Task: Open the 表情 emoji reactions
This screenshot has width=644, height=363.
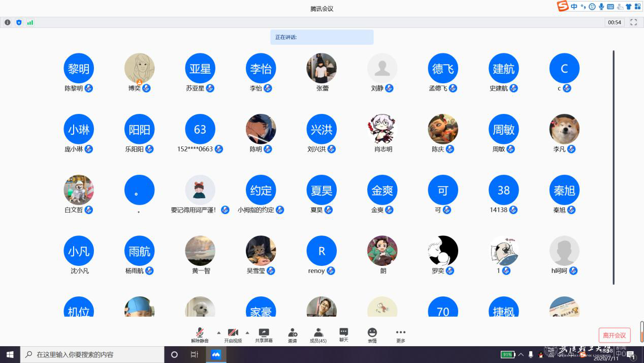Action: 372,334
